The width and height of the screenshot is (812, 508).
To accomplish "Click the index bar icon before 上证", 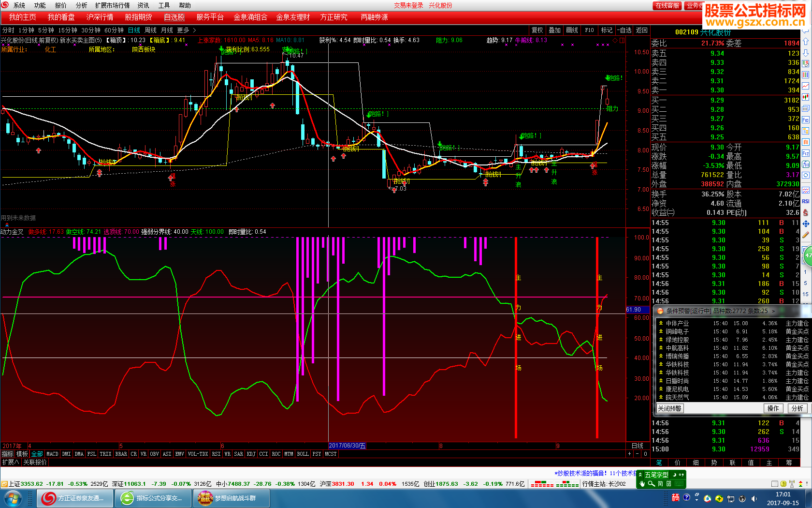I will point(4,484).
